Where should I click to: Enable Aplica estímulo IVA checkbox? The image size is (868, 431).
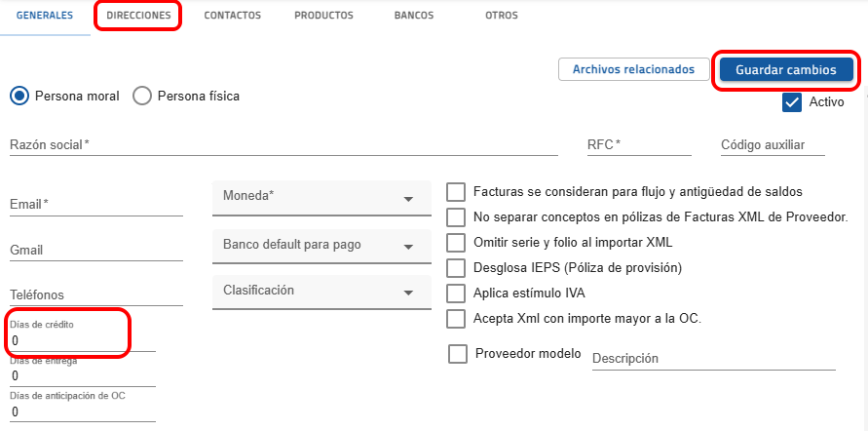coord(455,293)
